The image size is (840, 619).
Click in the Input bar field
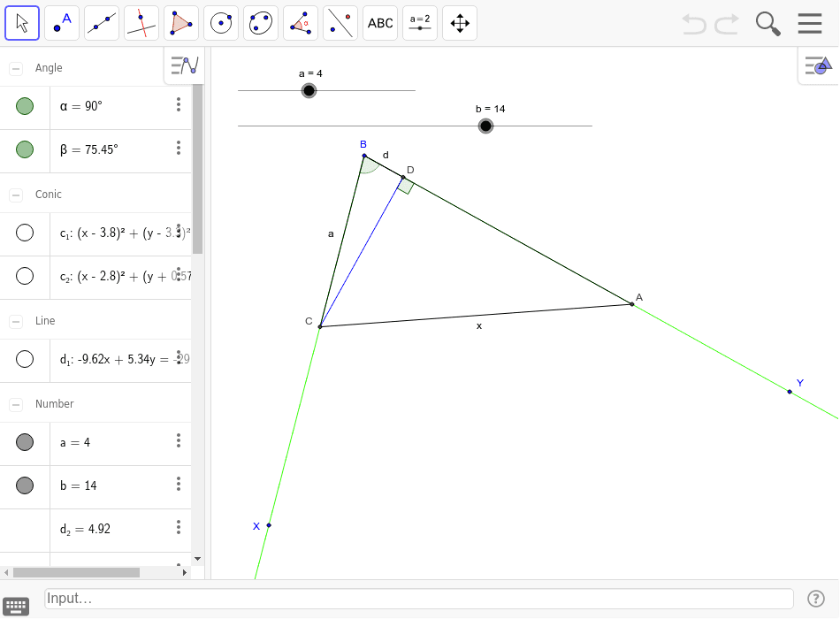click(x=419, y=599)
